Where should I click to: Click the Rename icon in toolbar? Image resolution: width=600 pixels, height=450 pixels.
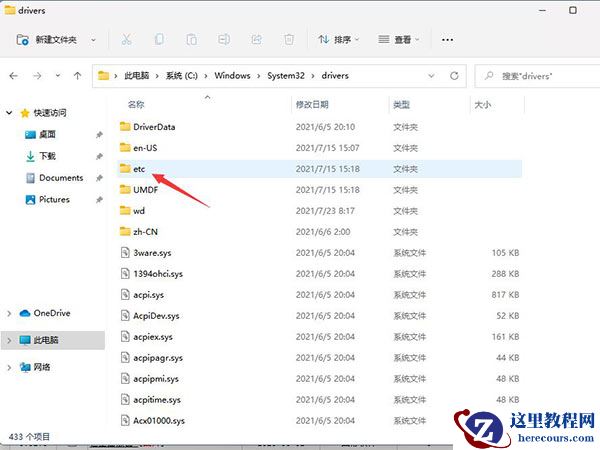(x=224, y=39)
